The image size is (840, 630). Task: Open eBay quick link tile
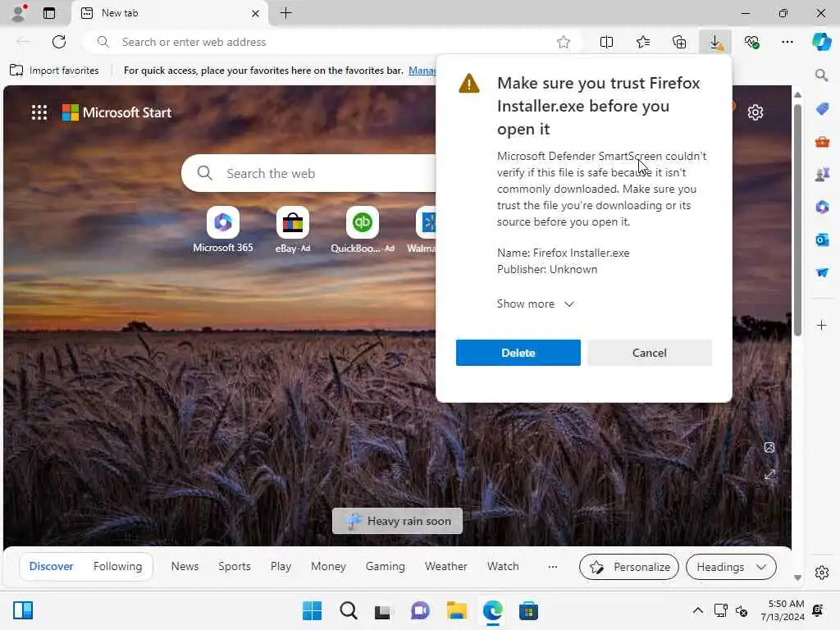[x=293, y=230]
